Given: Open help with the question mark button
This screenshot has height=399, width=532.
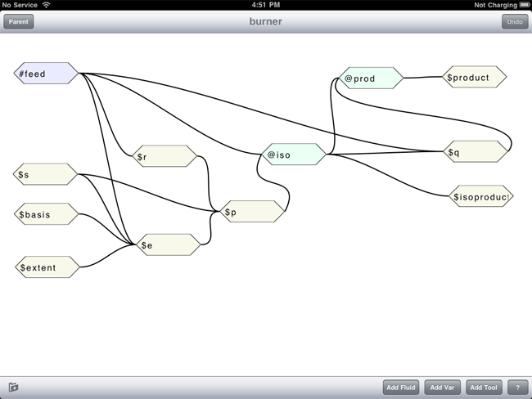Looking at the screenshot, I should 517,388.
